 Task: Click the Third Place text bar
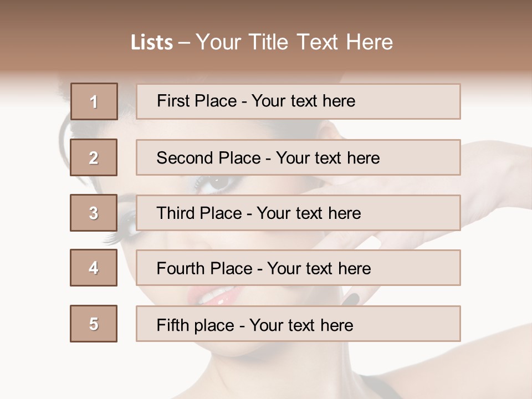(x=298, y=213)
